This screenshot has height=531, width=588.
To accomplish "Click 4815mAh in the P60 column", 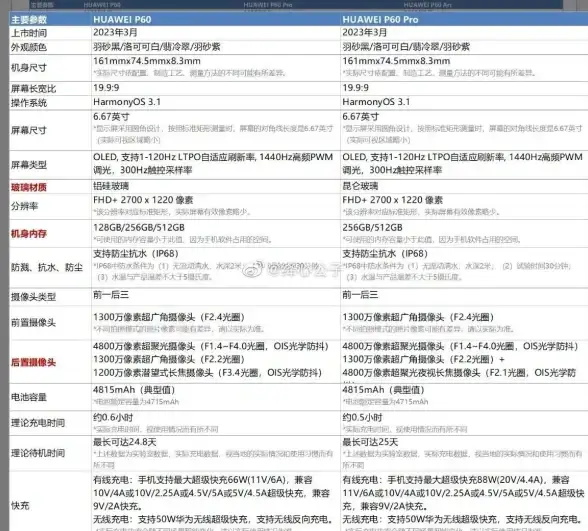I will pos(134,390).
